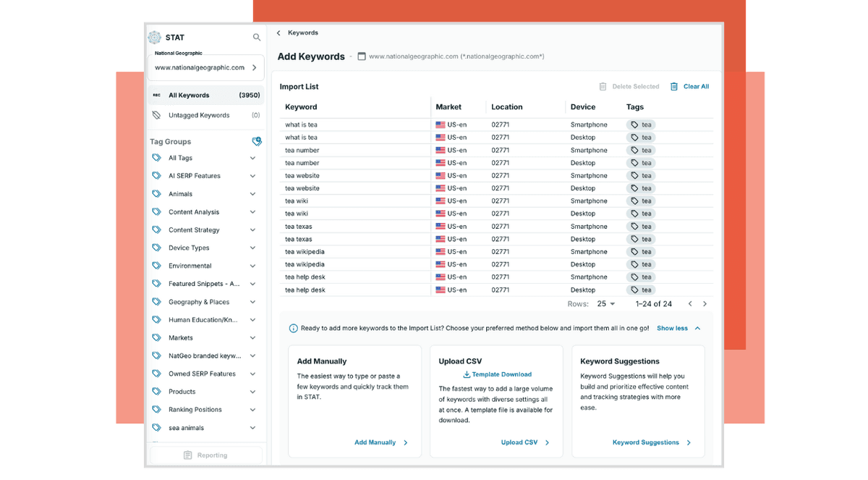
Task: Expand the Content Strategy tag group
Action: [x=252, y=230]
